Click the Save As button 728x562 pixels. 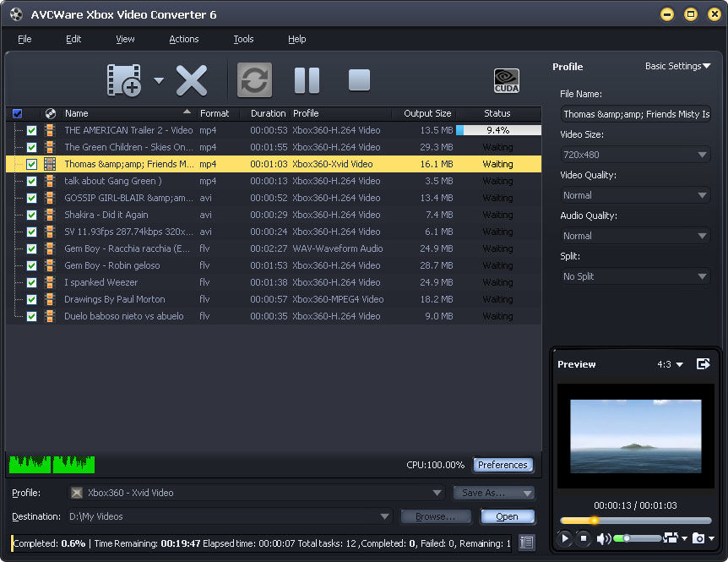(x=493, y=493)
